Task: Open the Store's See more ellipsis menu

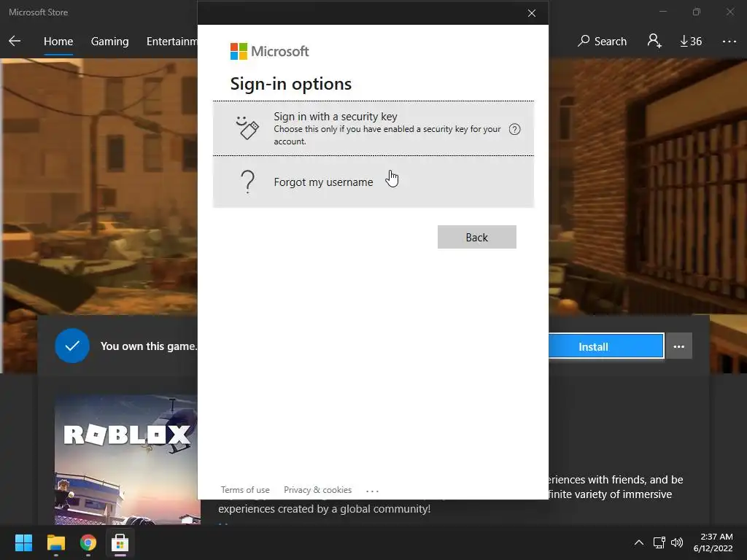Action: [x=729, y=42]
